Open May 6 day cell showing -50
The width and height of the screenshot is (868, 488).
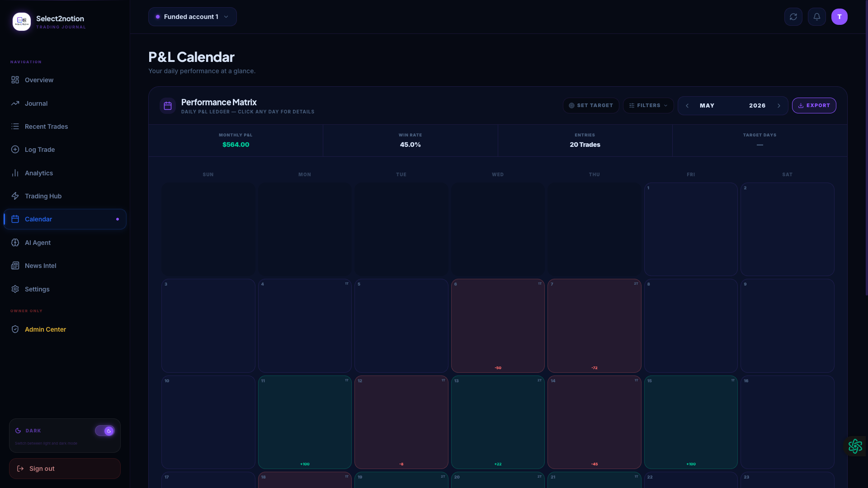(498, 326)
